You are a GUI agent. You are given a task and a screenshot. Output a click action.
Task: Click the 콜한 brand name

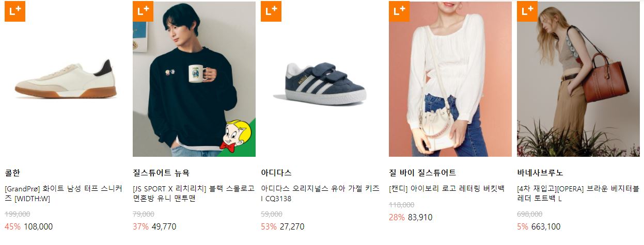[12, 173]
